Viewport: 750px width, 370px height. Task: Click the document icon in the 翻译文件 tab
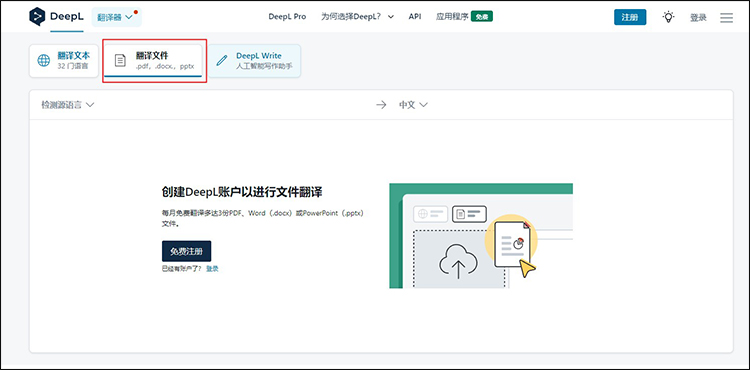[x=120, y=61]
